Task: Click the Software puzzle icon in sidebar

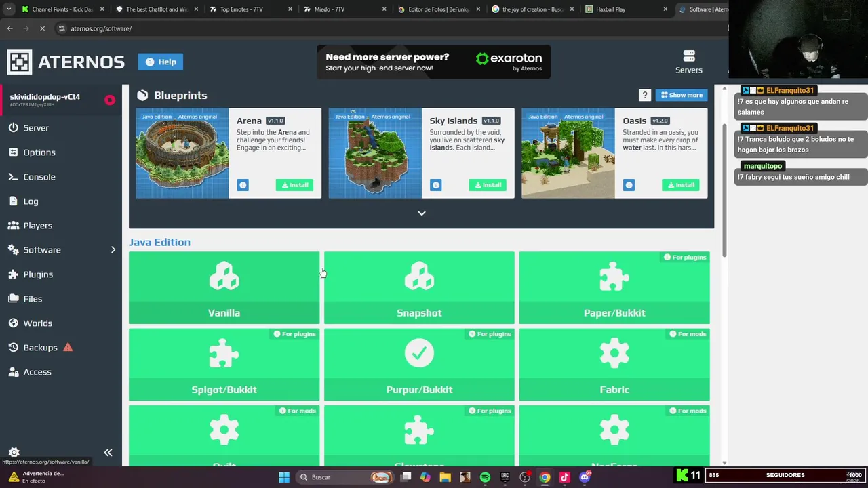Action: coord(14,250)
